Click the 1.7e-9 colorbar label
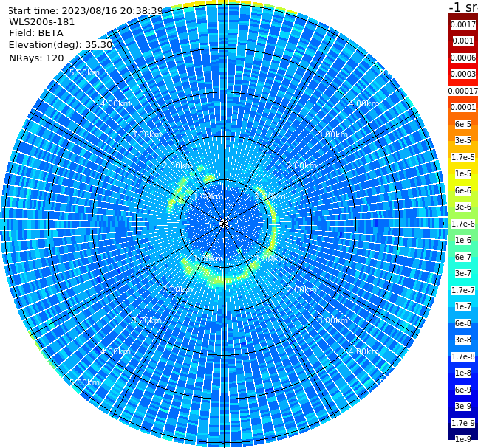 (463, 423)
